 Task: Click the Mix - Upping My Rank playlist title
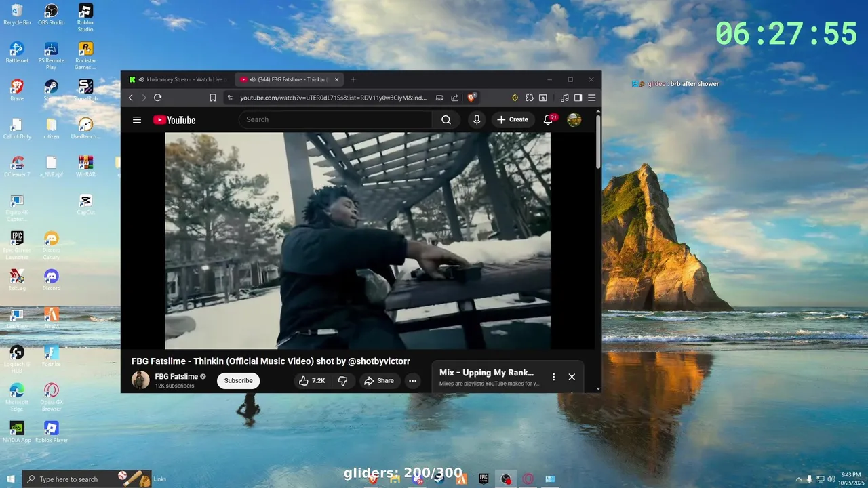pyautogui.click(x=486, y=373)
